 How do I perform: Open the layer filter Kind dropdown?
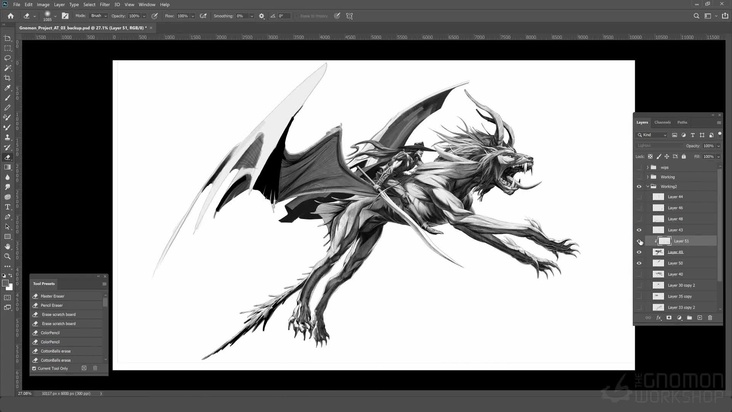point(653,135)
